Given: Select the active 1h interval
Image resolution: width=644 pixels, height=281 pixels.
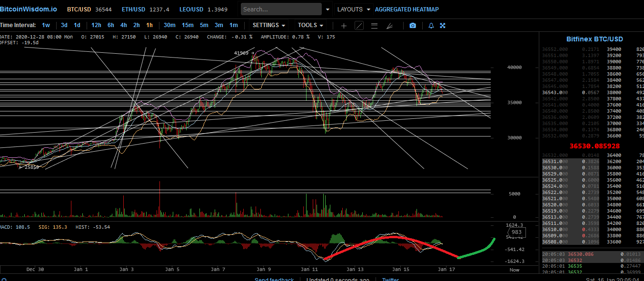Looking at the screenshot, I should [x=149, y=25].
